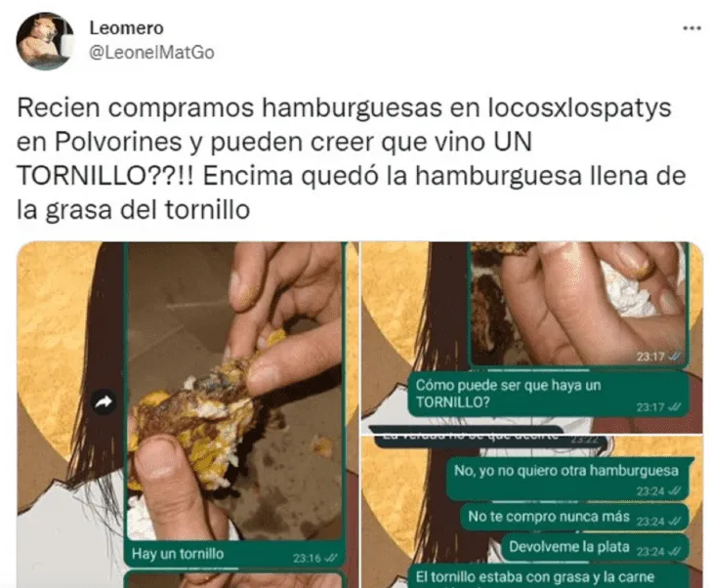Open the top-right hand photo screenshot

532,337
